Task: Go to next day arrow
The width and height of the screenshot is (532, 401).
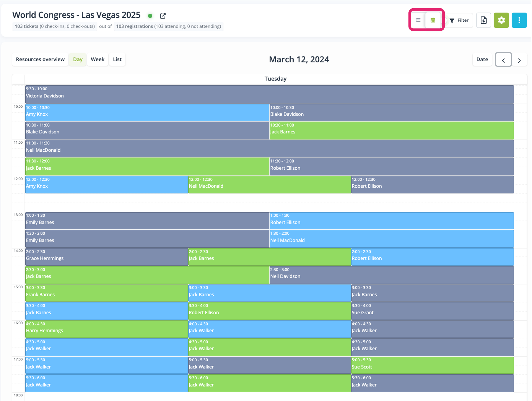Action: point(519,60)
